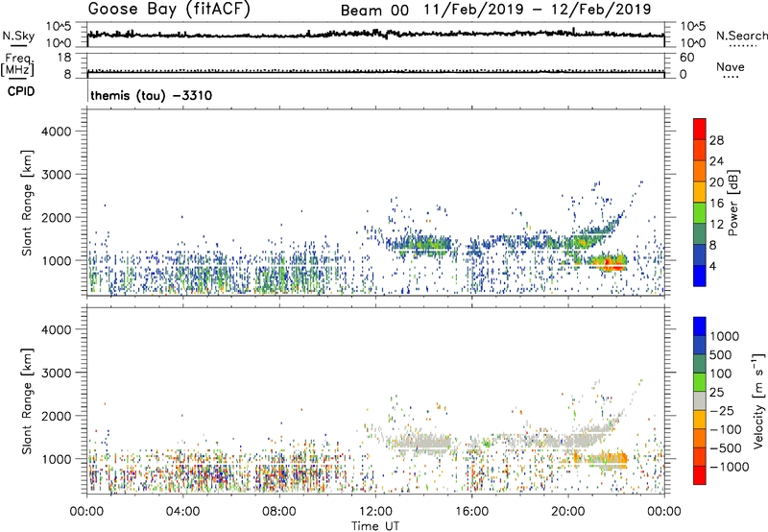Click the '4000' range tick in the velocity panel
The image size is (768, 532).
point(57,329)
